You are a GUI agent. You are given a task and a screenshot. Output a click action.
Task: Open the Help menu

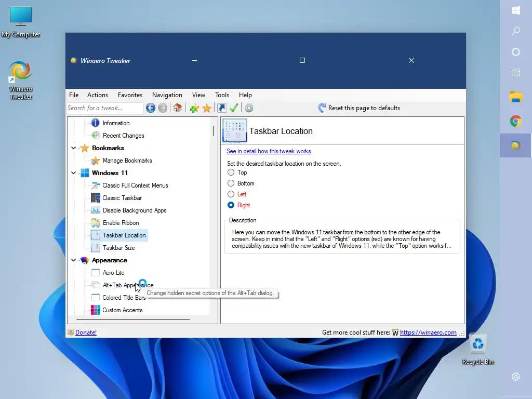[245, 95]
